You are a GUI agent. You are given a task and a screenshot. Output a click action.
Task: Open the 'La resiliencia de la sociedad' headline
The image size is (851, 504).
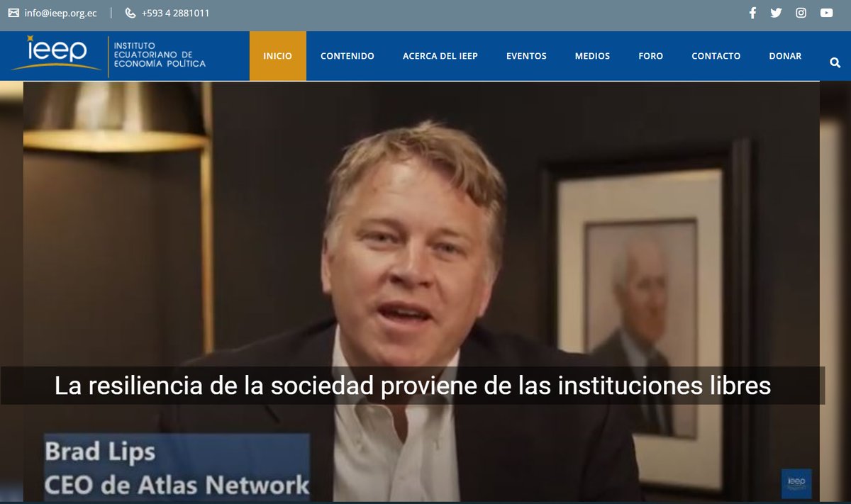(x=413, y=386)
